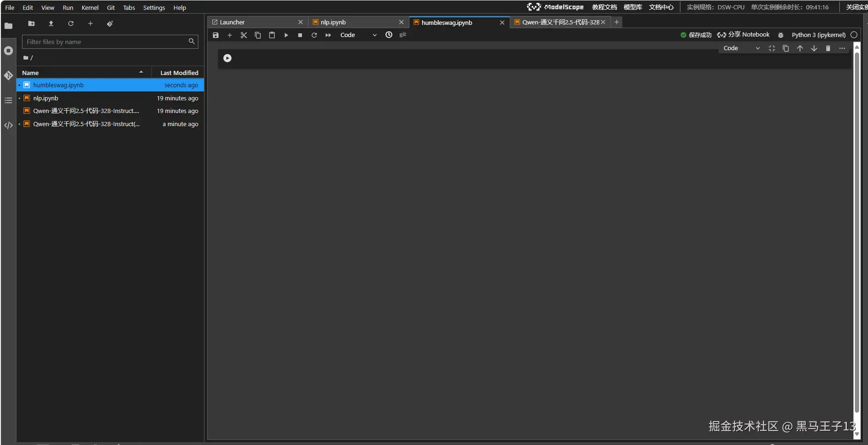This screenshot has height=445, width=868.
Task: Open the Kernel menu
Action: point(90,8)
